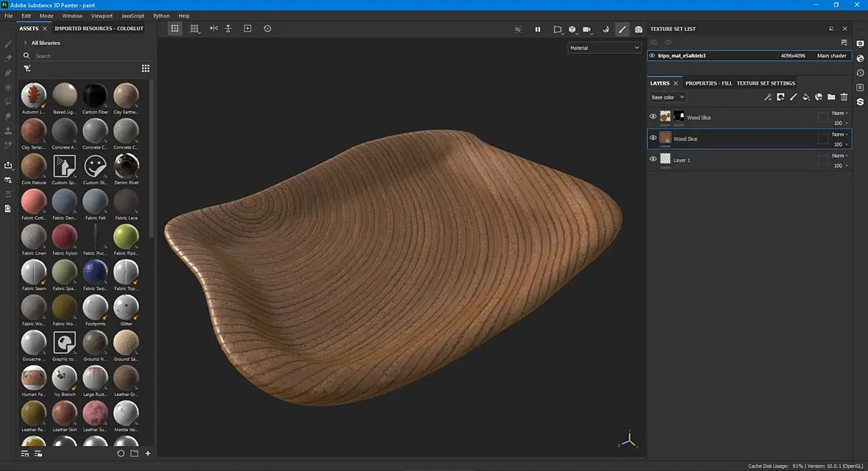
Task: Open asset filter funnel icon
Action: pos(27,68)
